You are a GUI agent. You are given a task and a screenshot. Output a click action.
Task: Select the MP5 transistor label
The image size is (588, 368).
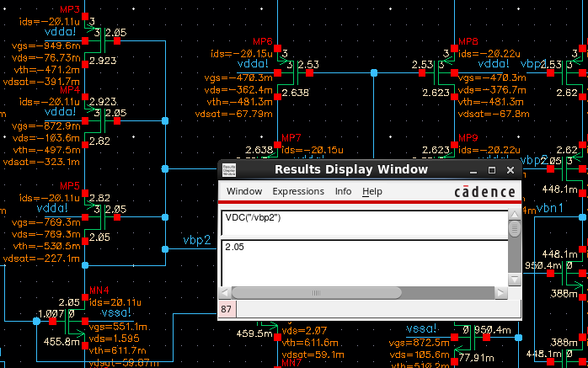(x=70, y=186)
